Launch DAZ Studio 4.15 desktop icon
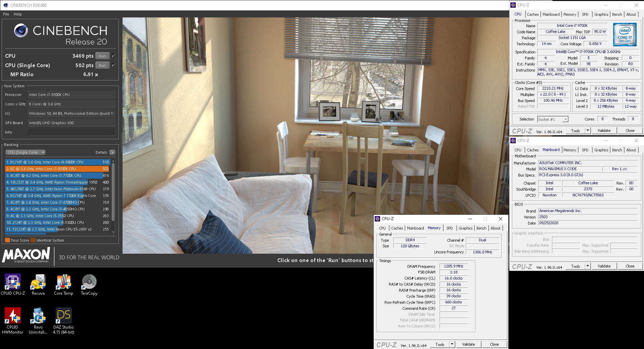The width and height of the screenshot is (644, 349). 63,320
